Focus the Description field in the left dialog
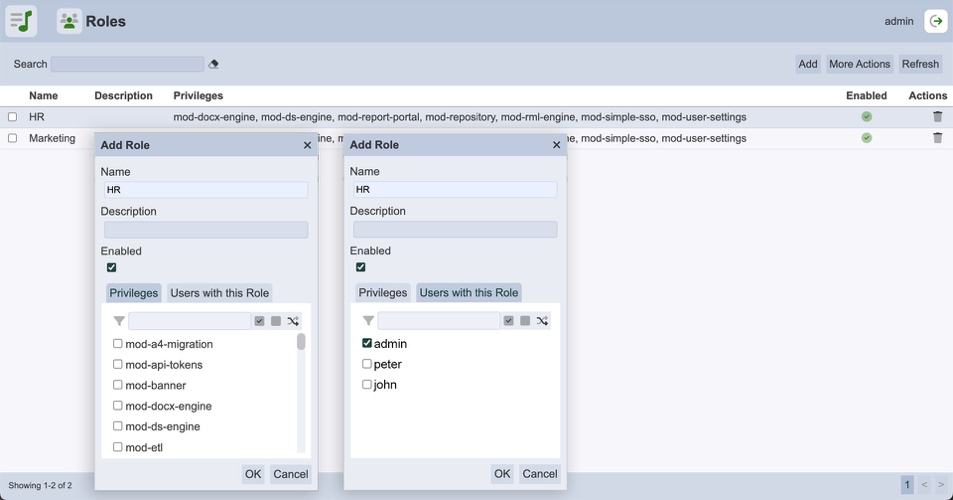The width and height of the screenshot is (953, 500). 206,230
